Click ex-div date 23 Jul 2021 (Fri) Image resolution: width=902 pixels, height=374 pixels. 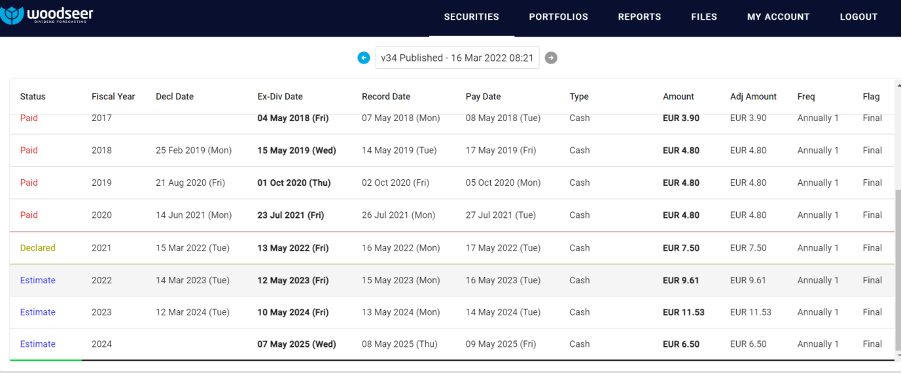(291, 215)
